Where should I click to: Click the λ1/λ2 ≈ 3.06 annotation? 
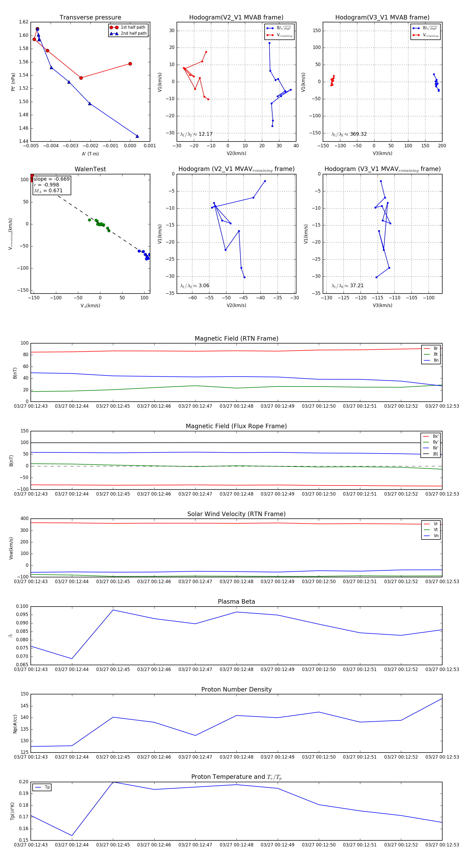tap(194, 286)
